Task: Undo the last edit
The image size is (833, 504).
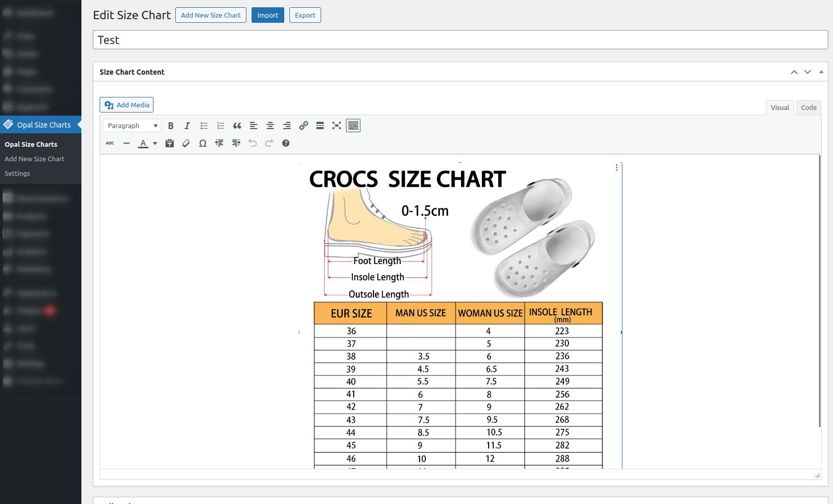Action: tap(253, 143)
